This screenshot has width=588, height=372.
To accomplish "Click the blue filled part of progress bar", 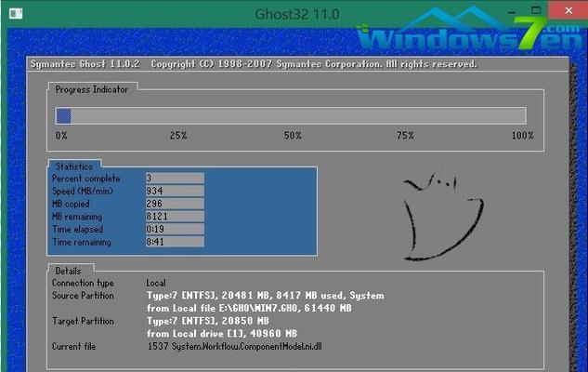I will [63, 116].
